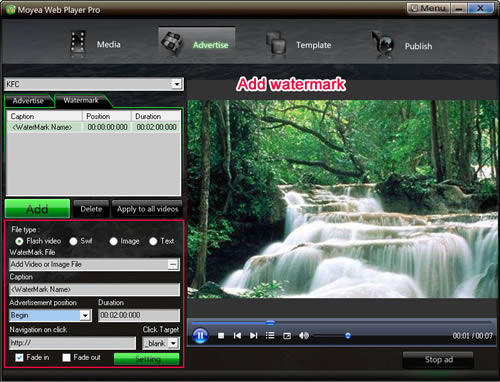The height and width of the screenshot is (382, 500).
Task: Select Swf file type
Action: click(x=73, y=241)
